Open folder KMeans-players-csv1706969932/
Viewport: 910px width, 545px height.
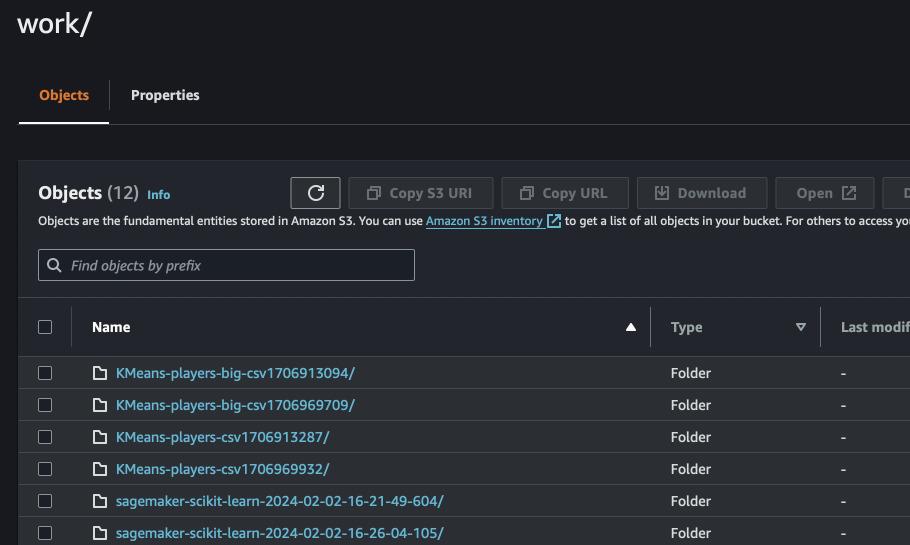[x=222, y=468]
